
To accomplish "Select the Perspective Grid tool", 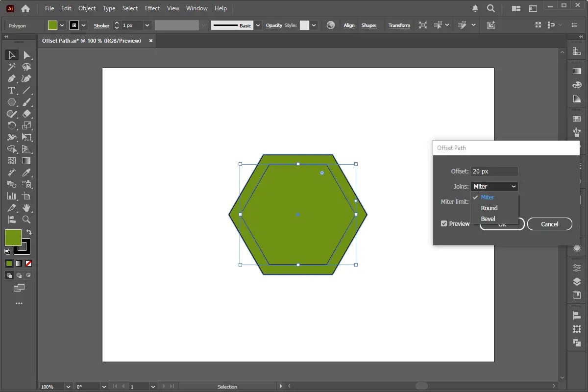I will [x=27, y=149].
